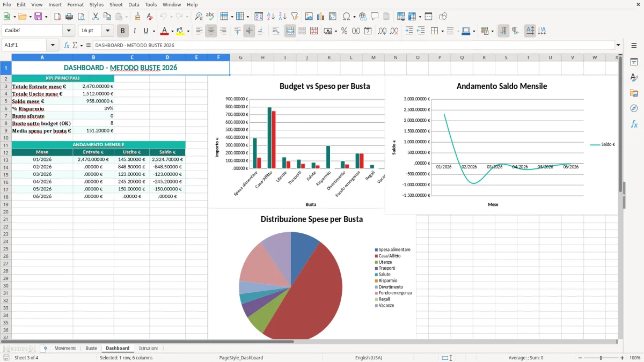Click the Save document icon
Viewport: 644px width, 362px height.
tap(38, 17)
